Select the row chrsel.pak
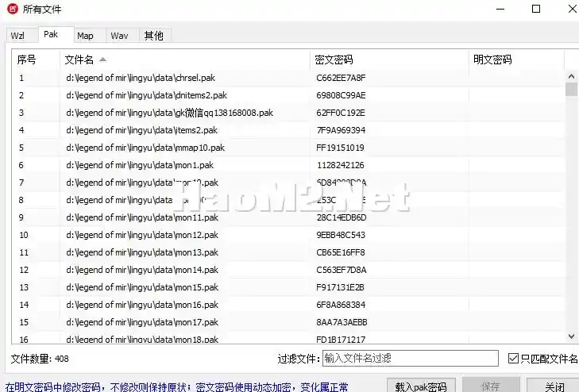Image resolution: width=579 pixels, height=392 pixels. (x=288, y=78)
